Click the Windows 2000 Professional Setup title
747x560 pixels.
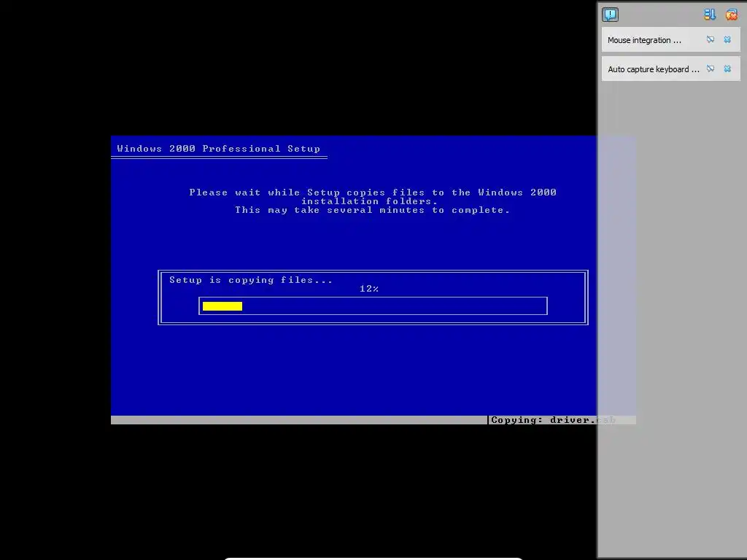pyautogui.click(x=219, y=149)
